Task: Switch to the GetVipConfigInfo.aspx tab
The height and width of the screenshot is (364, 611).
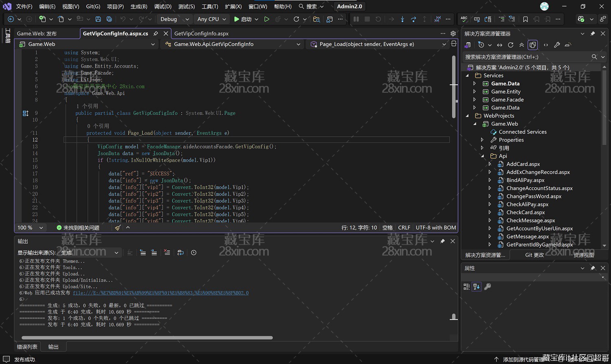Action: (201, 33)
